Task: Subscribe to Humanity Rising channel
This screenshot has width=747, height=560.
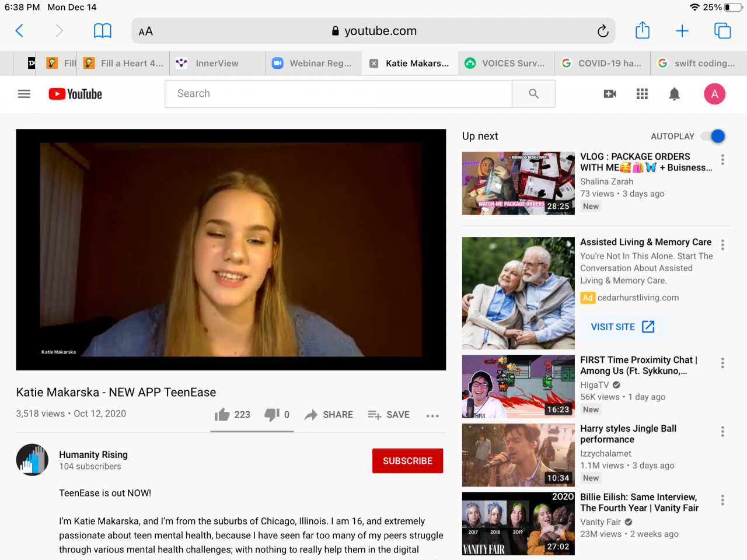Action: coord(408,461)
